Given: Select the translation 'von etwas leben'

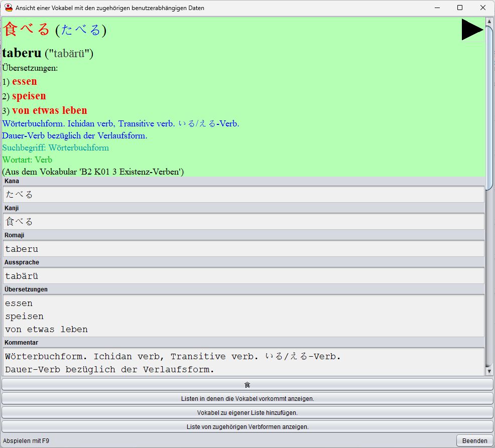Looking at the screenshot, I should [49, 110].
